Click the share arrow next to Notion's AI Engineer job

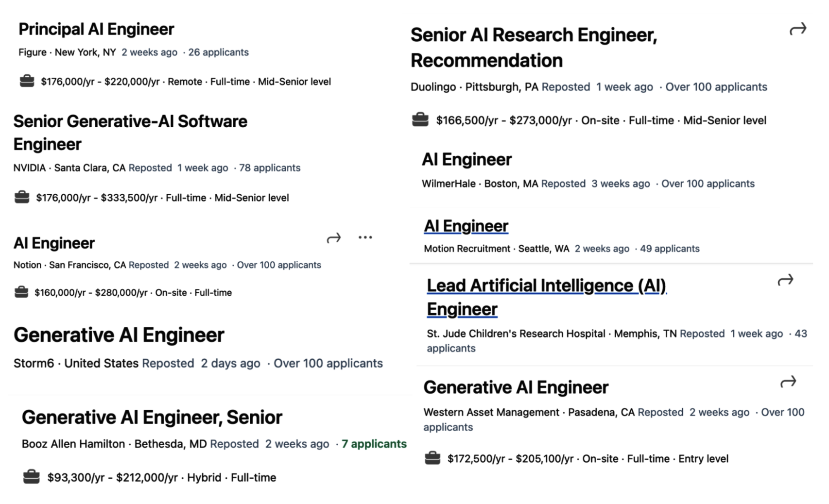coord(334,237)
